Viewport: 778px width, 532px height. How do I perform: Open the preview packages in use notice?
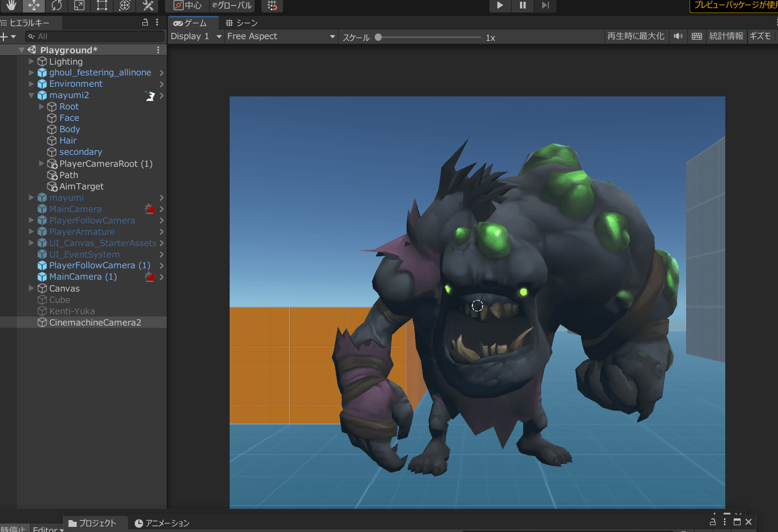(x=734, y=5)
